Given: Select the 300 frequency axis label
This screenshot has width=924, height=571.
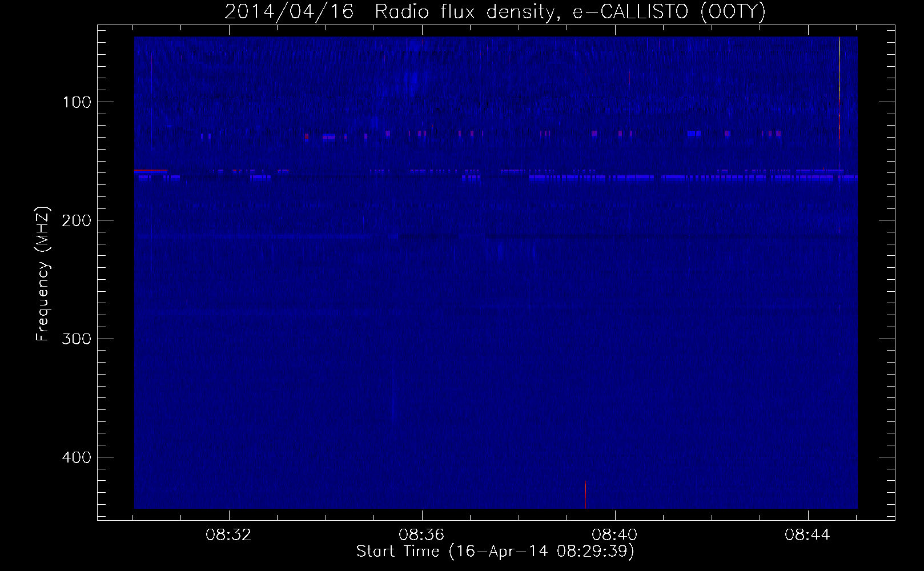Looking at the screenshot, I should click(x=77, y=339).
